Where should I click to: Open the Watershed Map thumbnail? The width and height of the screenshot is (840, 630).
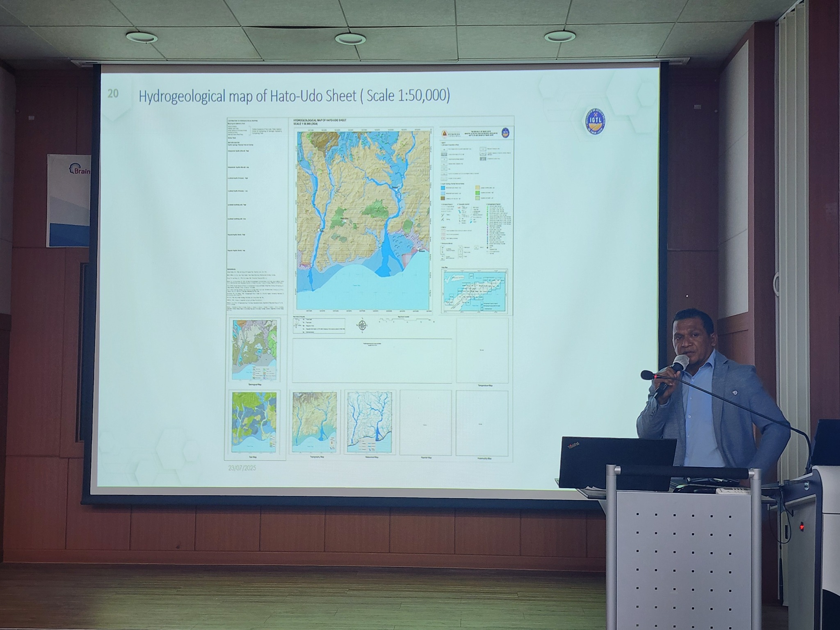click(370, 422)
